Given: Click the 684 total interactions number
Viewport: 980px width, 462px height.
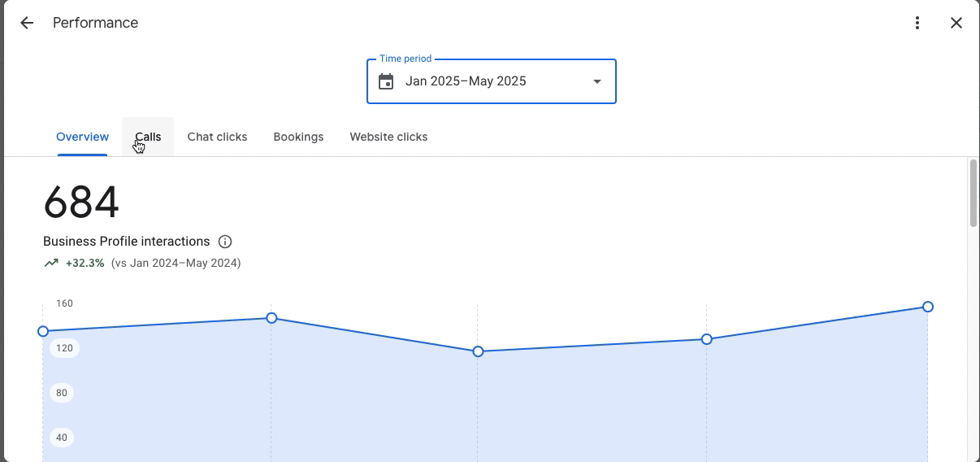Looking at the screenshot, I should [x=81, y=203].
